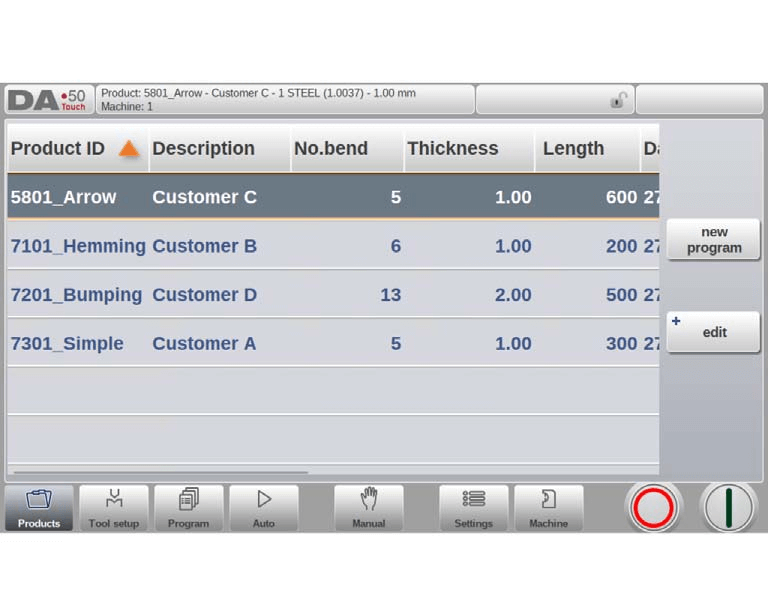Sort list by Description column
This screenshot has width=768, height=615.
[204, 149]
